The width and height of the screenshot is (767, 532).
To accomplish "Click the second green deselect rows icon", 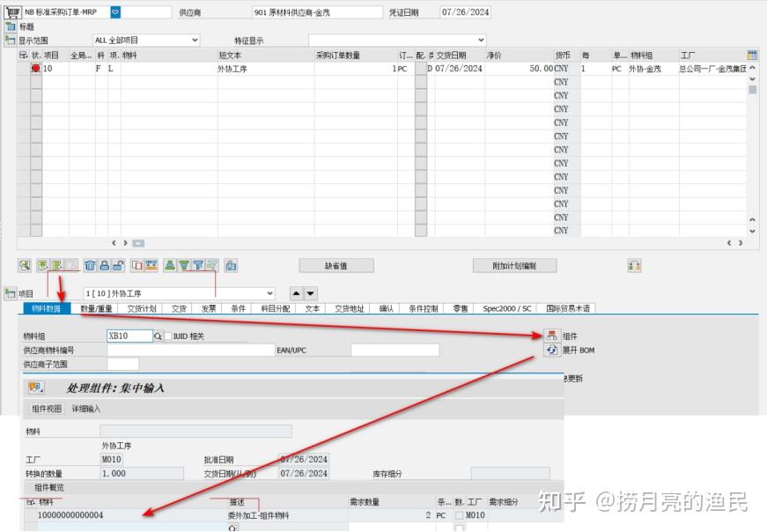I will pyautogui.click(x=57, y=265).
